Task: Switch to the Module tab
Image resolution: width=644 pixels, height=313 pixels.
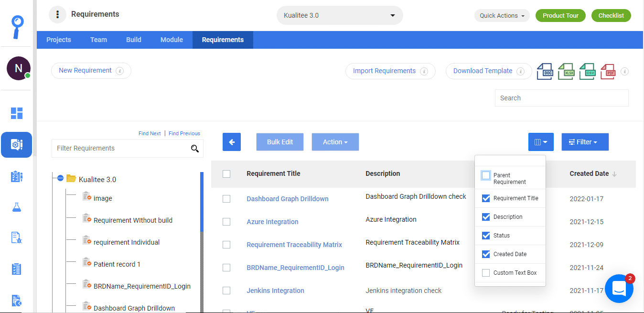Action: point(172,40)
